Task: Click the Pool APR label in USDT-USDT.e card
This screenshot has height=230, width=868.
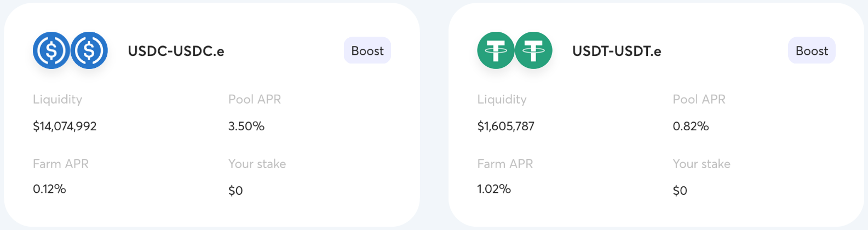Action: [699, 99]
